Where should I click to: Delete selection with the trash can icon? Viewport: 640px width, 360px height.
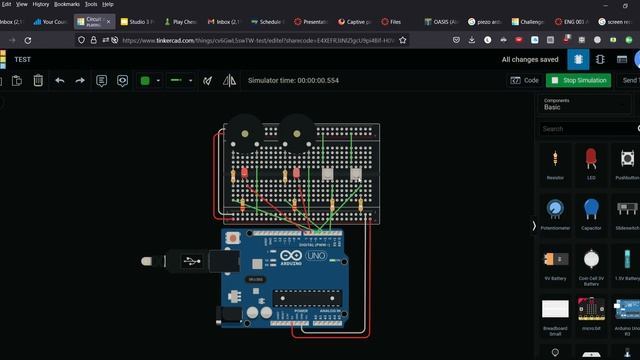[38, 80]
